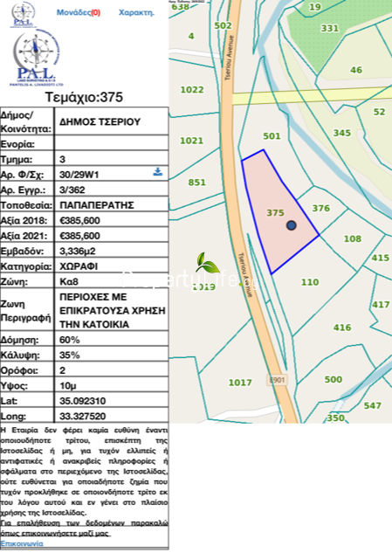The height and width of the screenshot is (559, 392).
Task: Click the Αξία 2018 value €385,600
Action: [x=79, y=221]
